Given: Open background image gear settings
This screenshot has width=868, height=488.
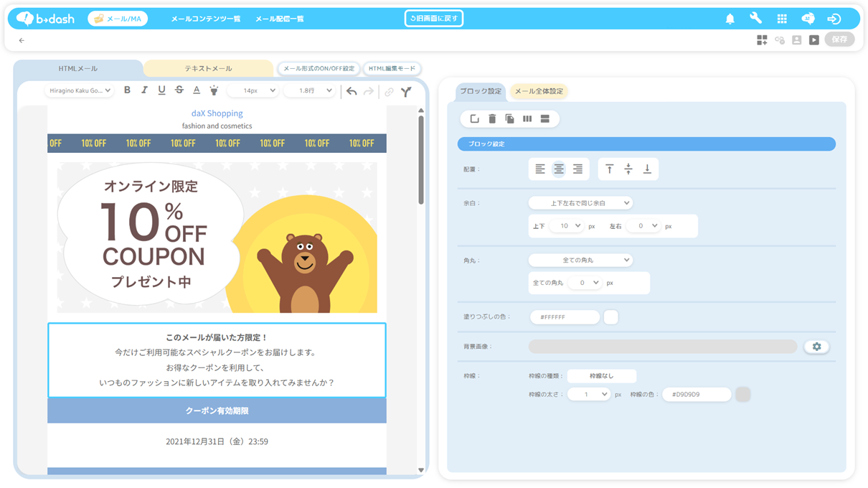Looking at the screenshot, I should (816, 347).
